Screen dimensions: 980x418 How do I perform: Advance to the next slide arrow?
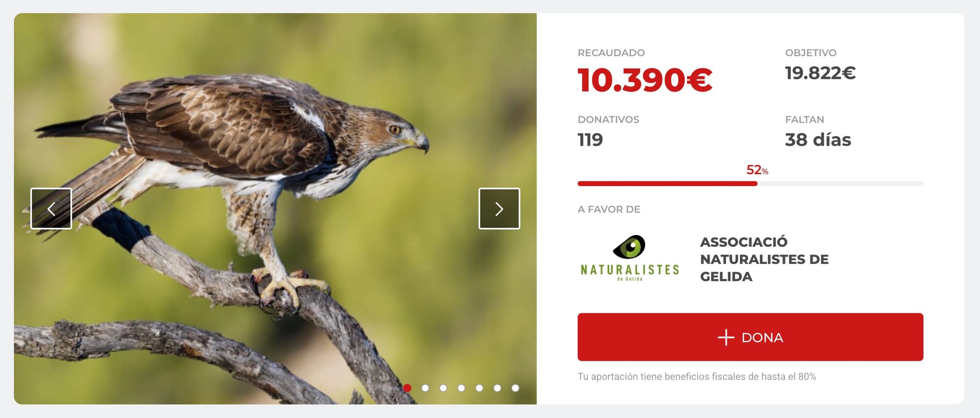(499, 208)
